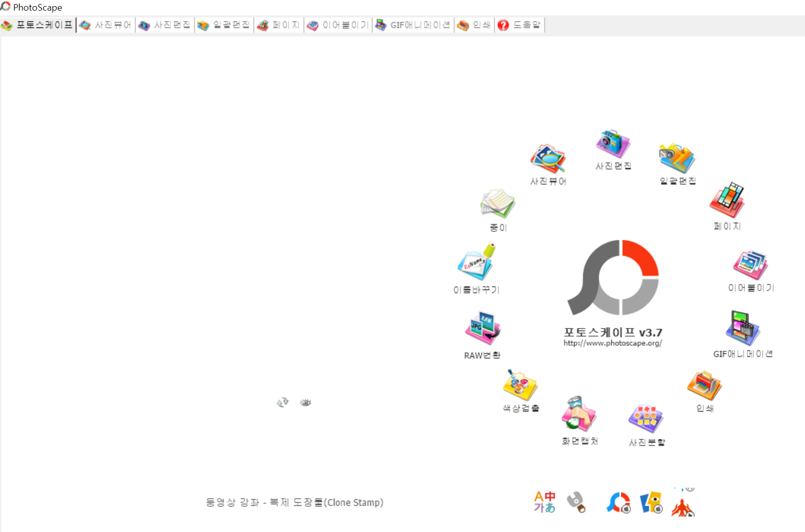This screenshot has height=532, width=805.
Task: Switch to the 일괄편집 tab
Action: tap(224, 25)
